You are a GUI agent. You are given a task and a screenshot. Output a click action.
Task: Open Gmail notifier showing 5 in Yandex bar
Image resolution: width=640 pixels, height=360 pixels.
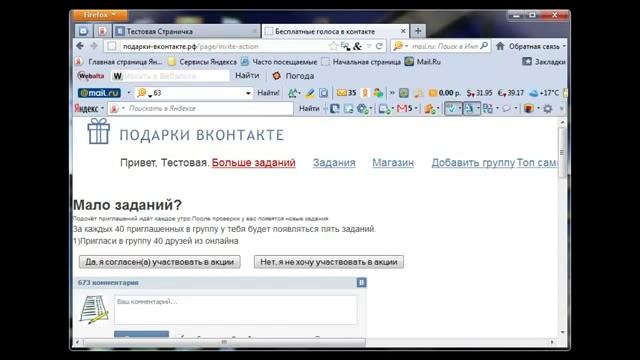click(x=405, y=109)
